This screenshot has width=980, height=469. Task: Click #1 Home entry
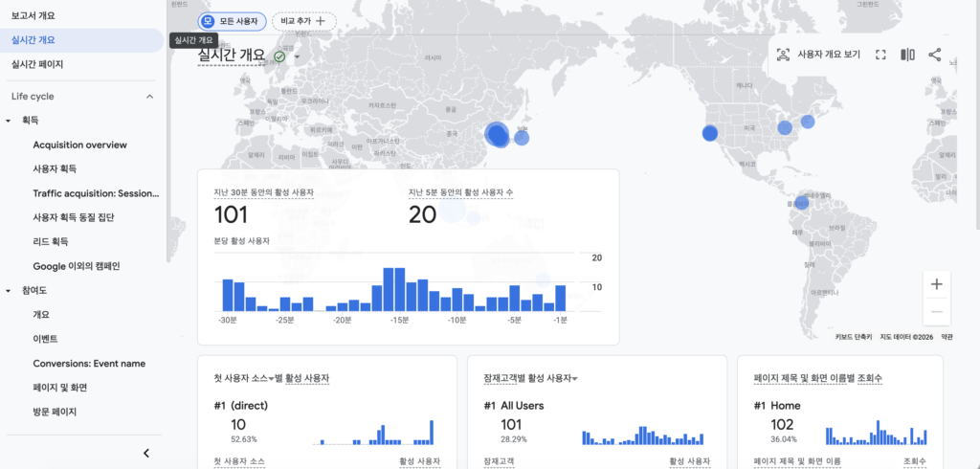(x=777, y=406)
